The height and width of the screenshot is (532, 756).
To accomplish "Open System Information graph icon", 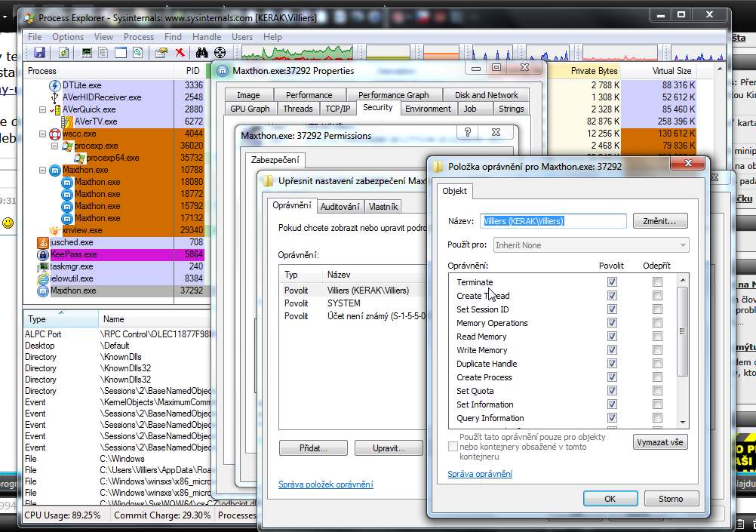I will point(88,53).
